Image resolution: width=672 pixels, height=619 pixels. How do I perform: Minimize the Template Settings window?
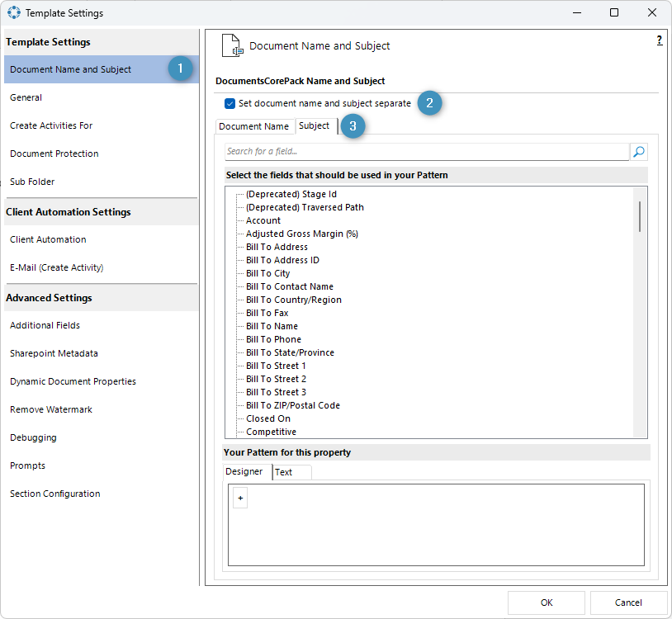tap(577, 12)
